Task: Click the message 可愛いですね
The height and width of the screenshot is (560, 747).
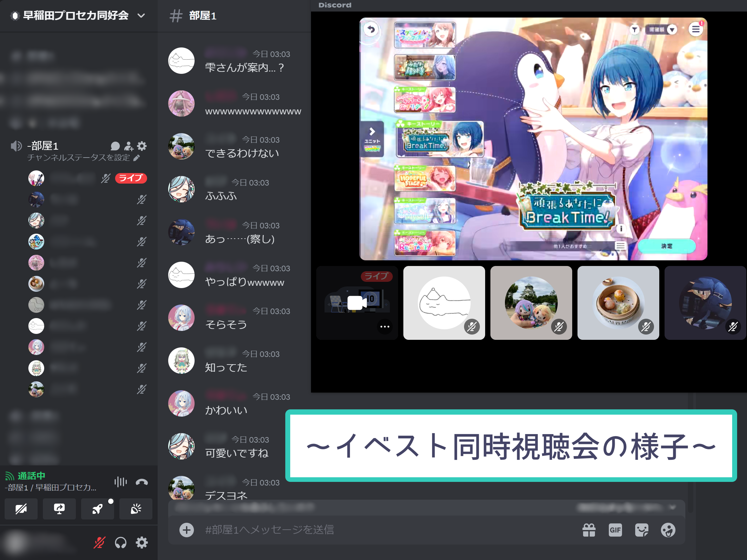Action: coord(237,453)
